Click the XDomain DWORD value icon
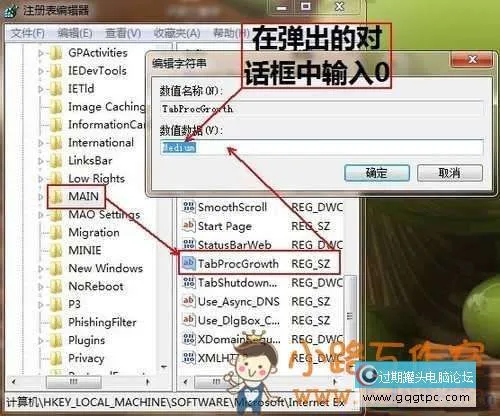 tap(189, 339)
